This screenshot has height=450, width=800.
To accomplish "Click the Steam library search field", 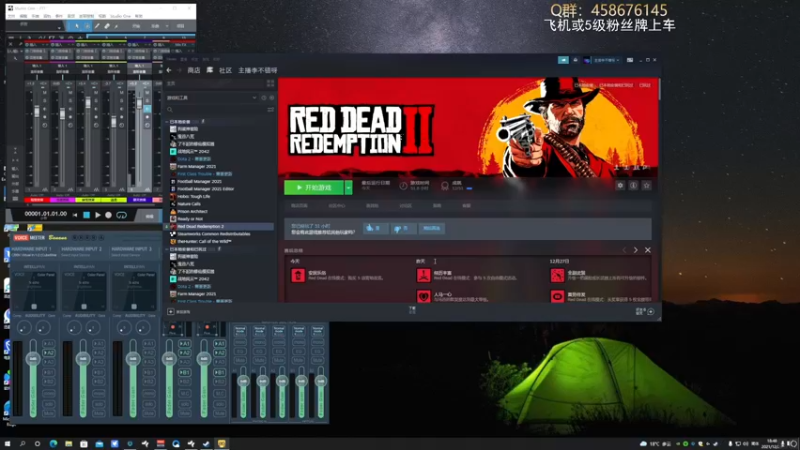I will (x=215, y=110).
